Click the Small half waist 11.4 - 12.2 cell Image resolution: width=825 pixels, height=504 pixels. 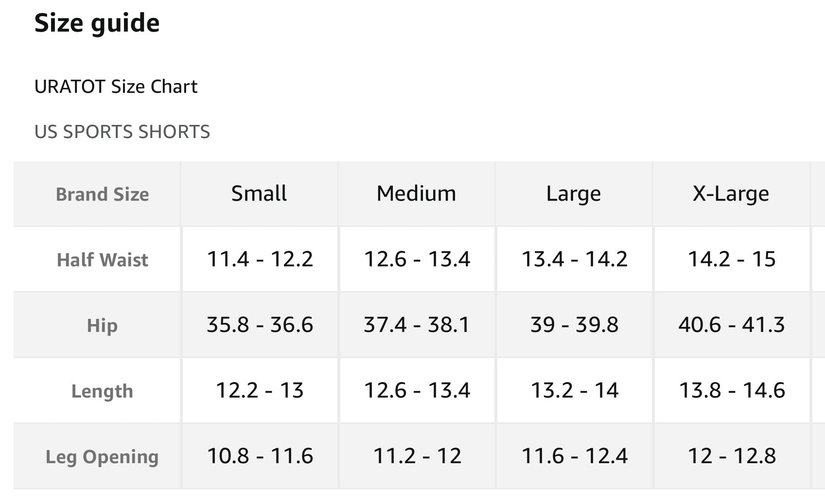click(260, 259)
